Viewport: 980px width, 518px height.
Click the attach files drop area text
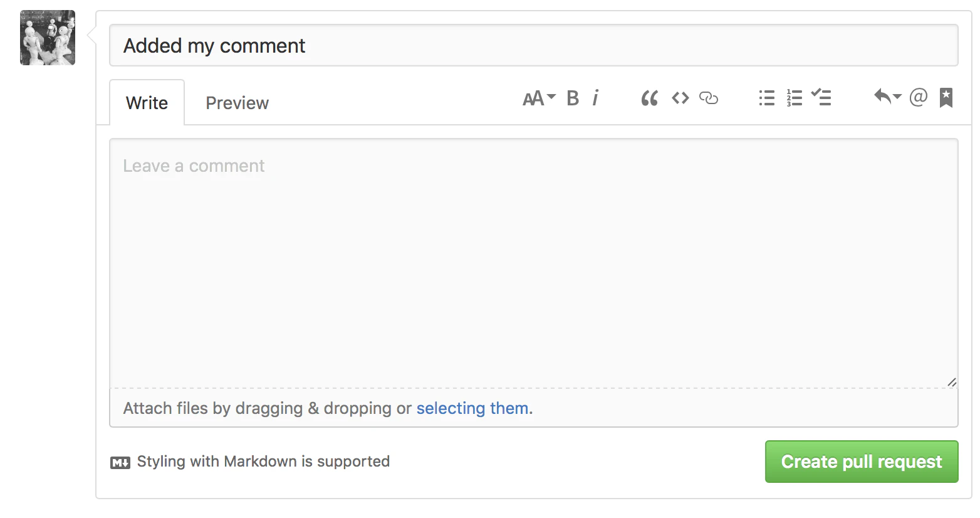(328, 408)
